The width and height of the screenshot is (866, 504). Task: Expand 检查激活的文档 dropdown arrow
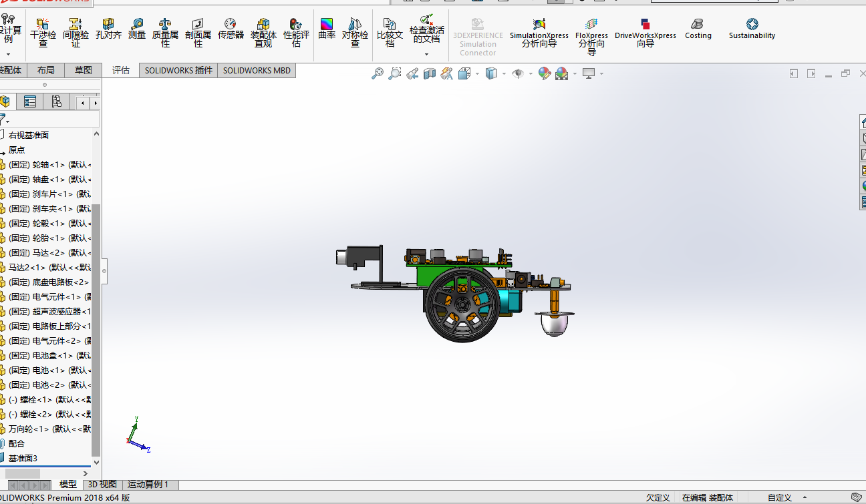point(426,54)
